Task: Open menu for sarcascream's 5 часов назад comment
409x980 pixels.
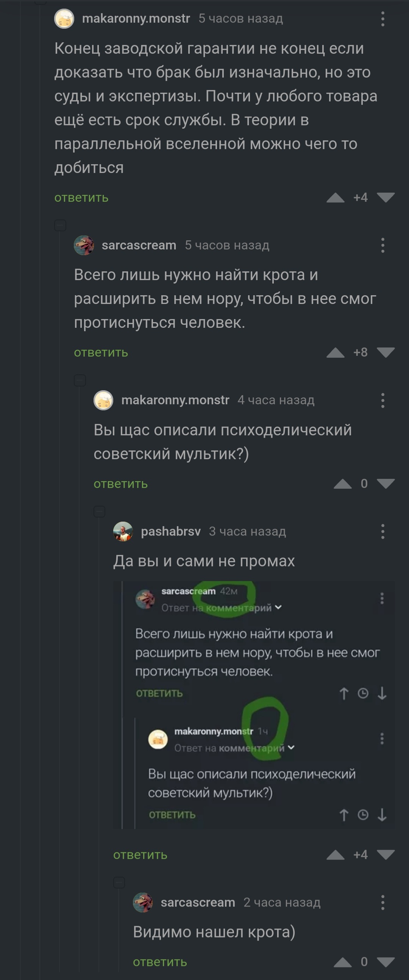Action: click(x=383, y=245)
